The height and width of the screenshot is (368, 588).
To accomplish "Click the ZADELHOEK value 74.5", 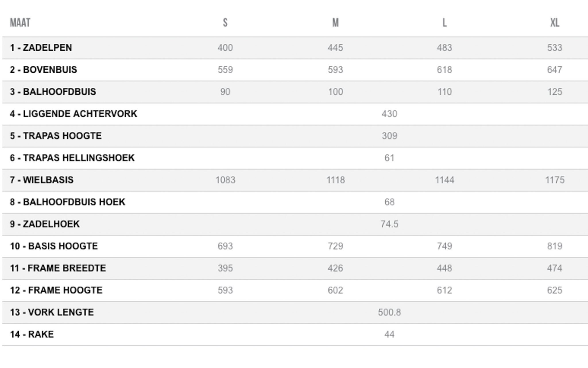I will 389,224.
